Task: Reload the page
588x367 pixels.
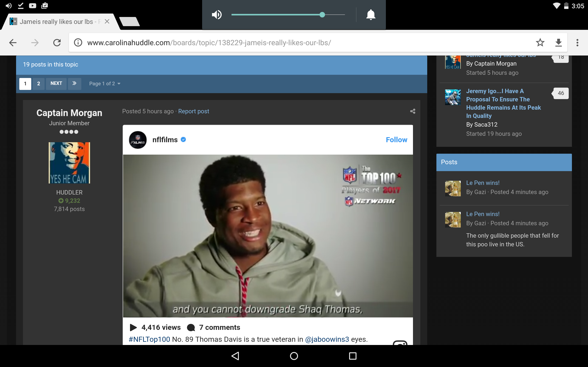Action: pos(57,43)
